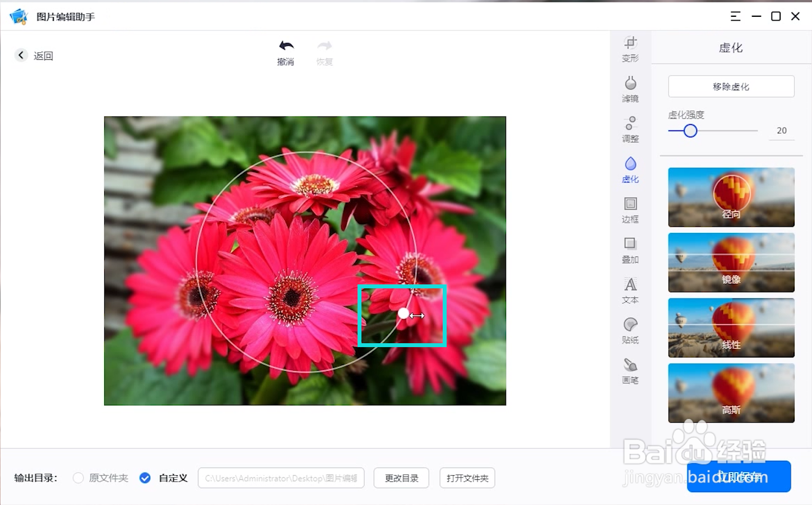Open the hamburger menu in title bar
The height and width of the screenshot is (505, 812).
pos(735,16)
